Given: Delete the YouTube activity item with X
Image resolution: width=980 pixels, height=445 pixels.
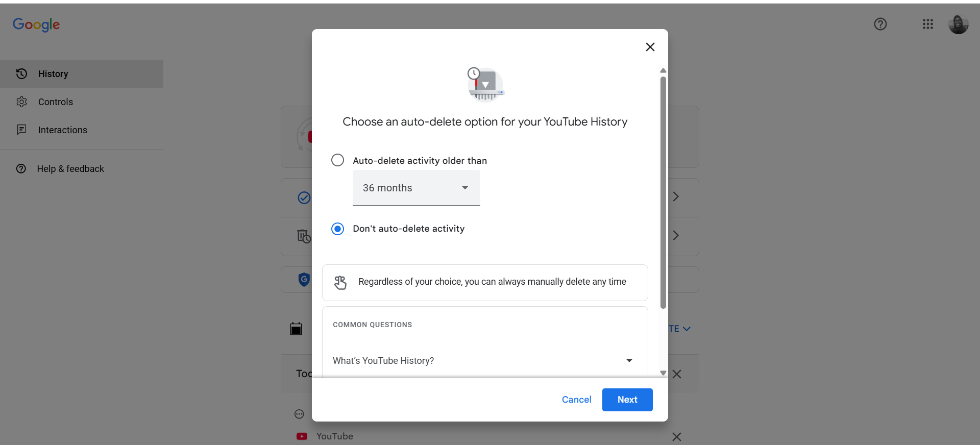Looking at the screenshot, I should click(677, 437).
